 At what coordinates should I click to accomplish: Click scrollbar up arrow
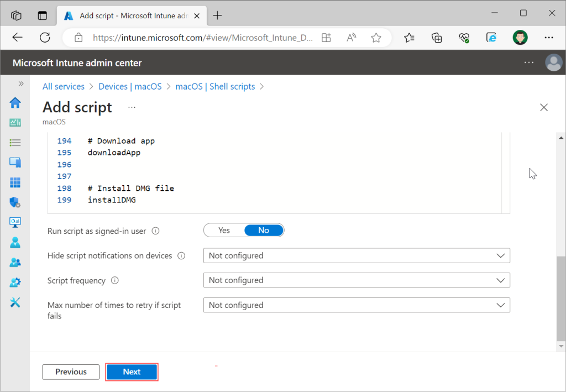561,138
